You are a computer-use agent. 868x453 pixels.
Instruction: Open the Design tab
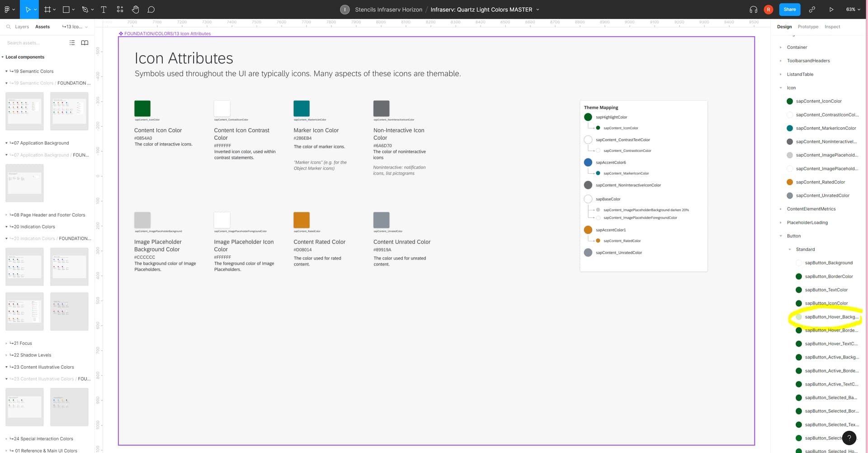784,27
